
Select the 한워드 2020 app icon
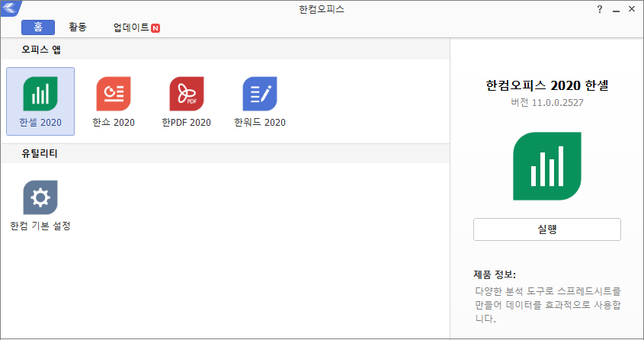click(x=260, y=94)
